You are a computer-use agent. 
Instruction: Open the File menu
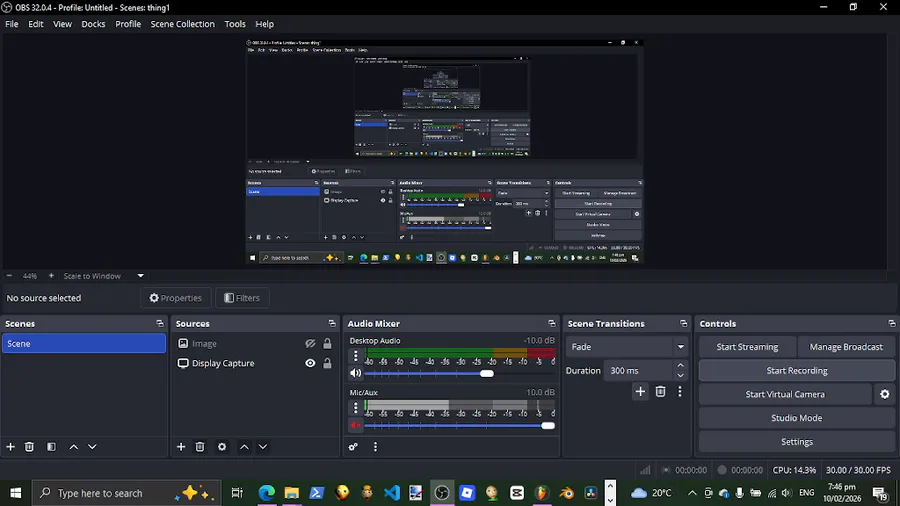pyautogui.click(x=11, y=24)
